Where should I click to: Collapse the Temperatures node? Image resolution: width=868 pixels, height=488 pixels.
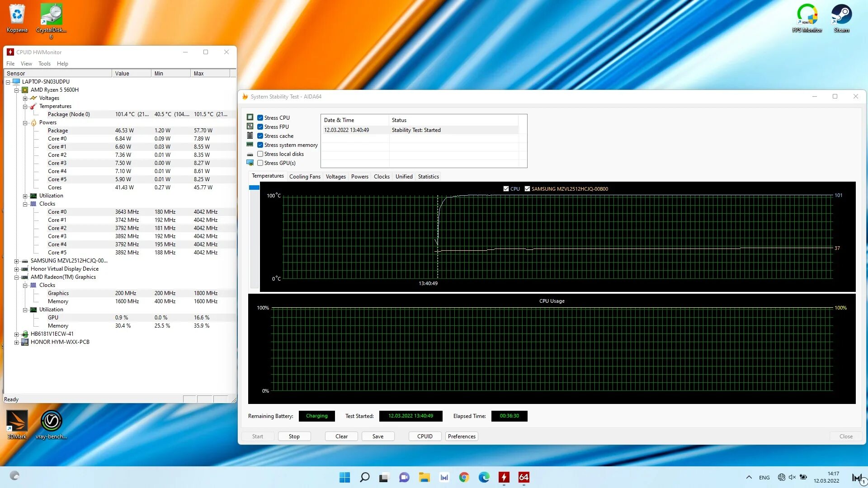pos(25,106)
